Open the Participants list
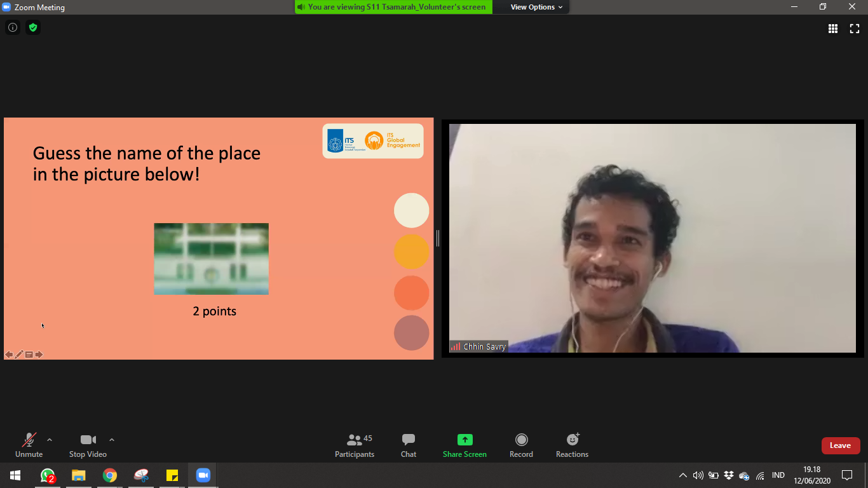The image size is (868, 488). click(355, 445)
